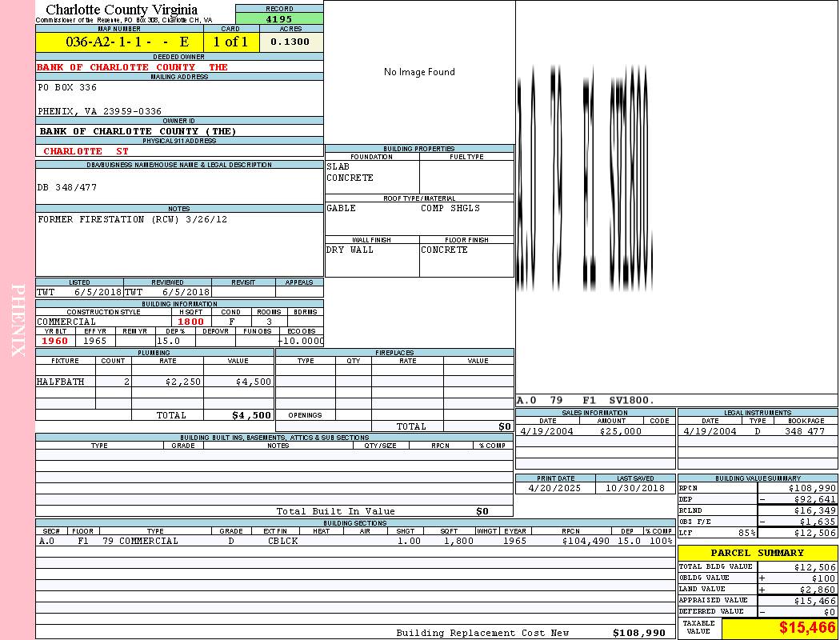Click HALFBATH value $4,500
This screenshot has width=840, height=640.
click(x=254, y=382)
